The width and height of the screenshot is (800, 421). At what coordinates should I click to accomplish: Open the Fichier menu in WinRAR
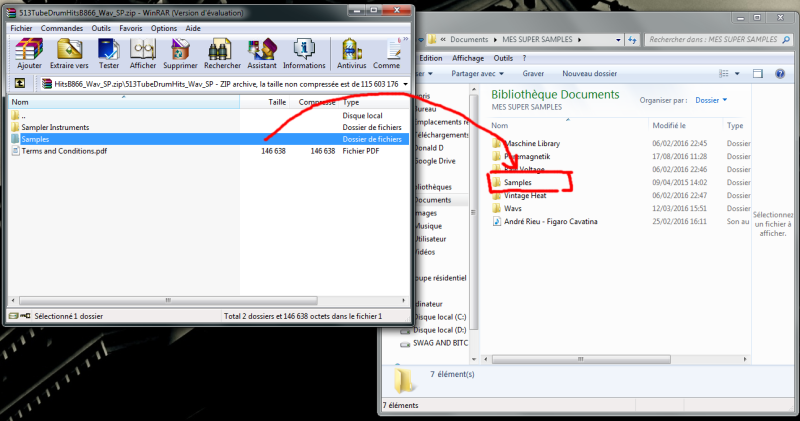click(x=21, y=28)
